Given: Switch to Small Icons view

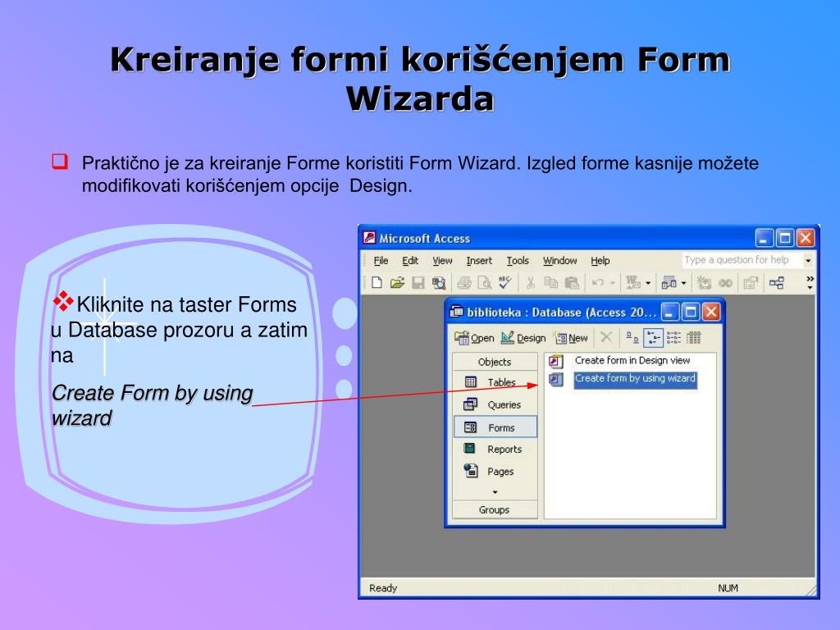Looking at the screenshot, I should click(x=653, y=337).
